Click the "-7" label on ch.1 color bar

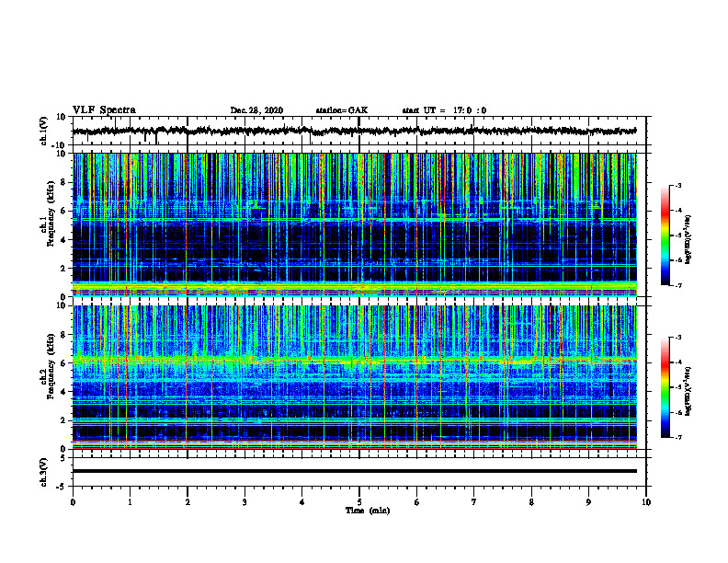pos(677,285)
